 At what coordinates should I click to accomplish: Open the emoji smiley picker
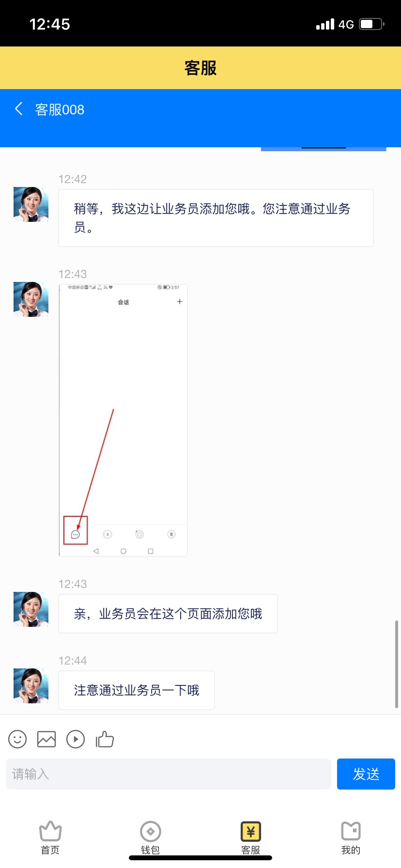click(17, 739)
